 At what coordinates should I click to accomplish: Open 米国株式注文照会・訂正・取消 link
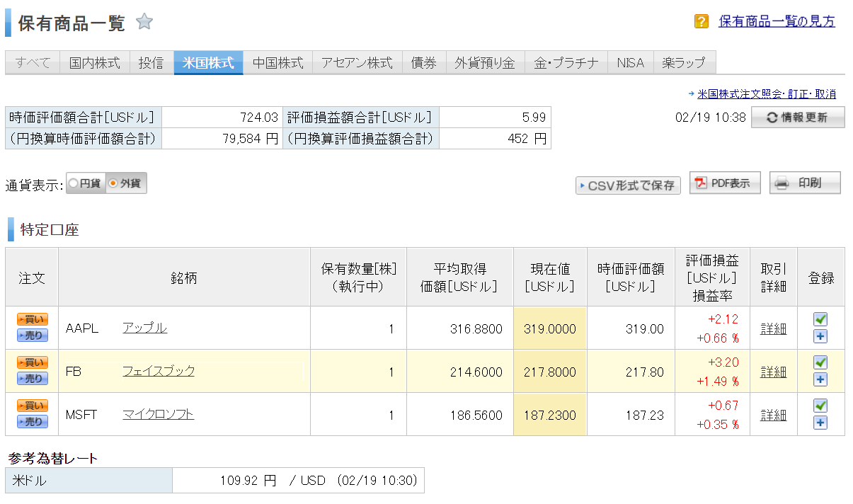click(767, 93)
